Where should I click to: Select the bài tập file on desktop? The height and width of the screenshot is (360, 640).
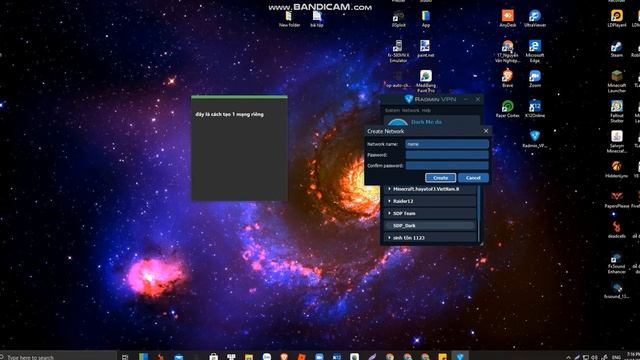(x=317, y=19)
